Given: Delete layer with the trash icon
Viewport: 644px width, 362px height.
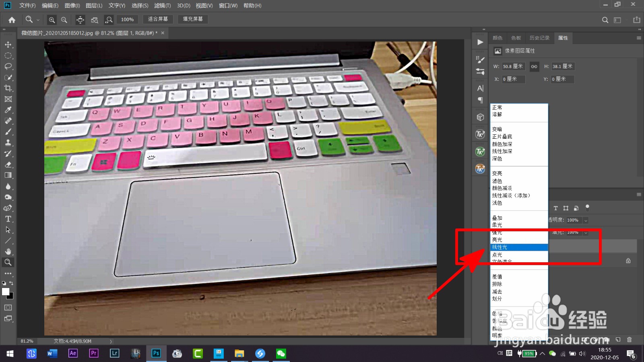Looking at the screenshot, I should coord(630,339).
